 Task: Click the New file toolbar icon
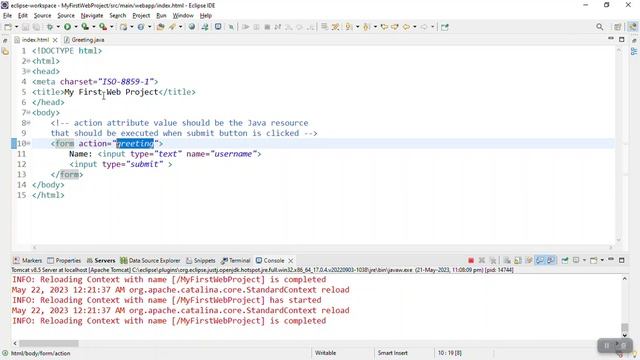click(8, 27)
